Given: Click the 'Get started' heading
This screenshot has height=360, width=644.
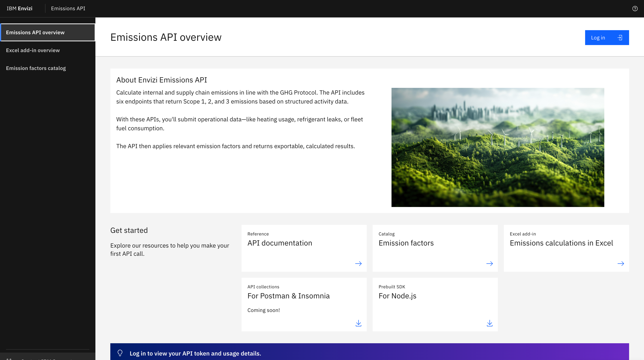Looking at the screenshot, I should pyautogui.click(x=129, y=230).
